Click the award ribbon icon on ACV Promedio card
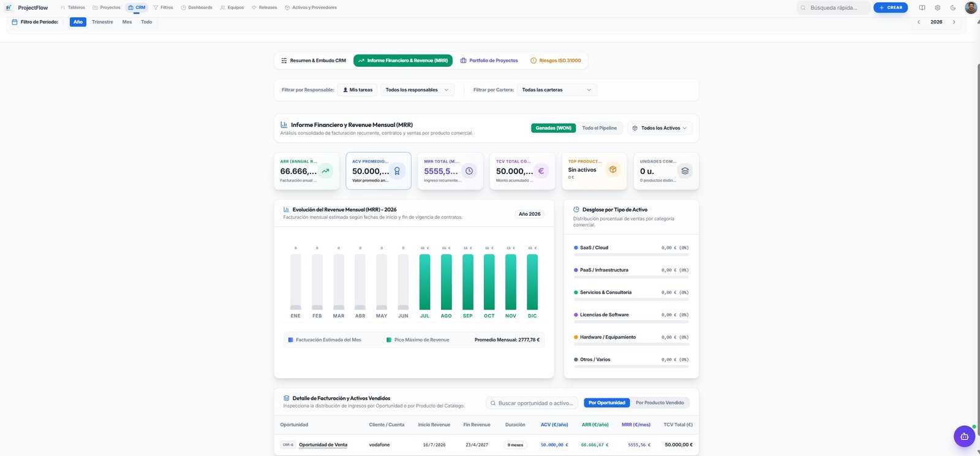The width and height of the screenshot is (980, 456). [x=397, y=171]
